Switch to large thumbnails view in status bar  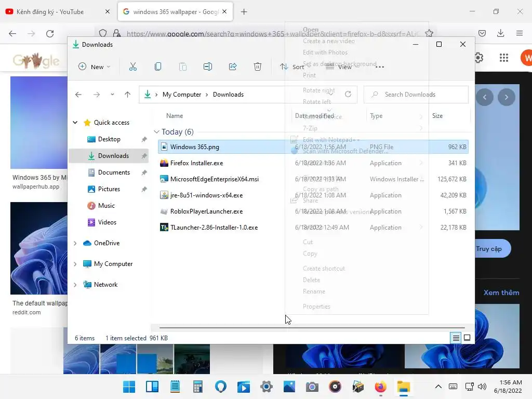(x=467, y=338)
